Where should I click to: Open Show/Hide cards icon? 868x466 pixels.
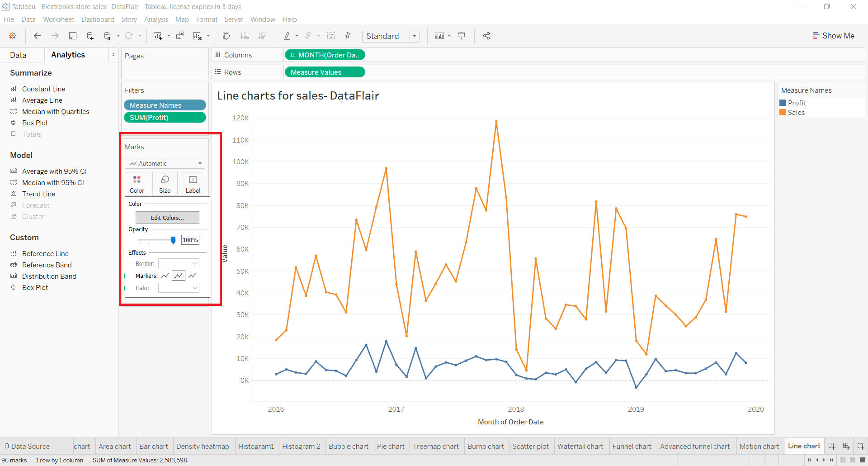[439, 36]
